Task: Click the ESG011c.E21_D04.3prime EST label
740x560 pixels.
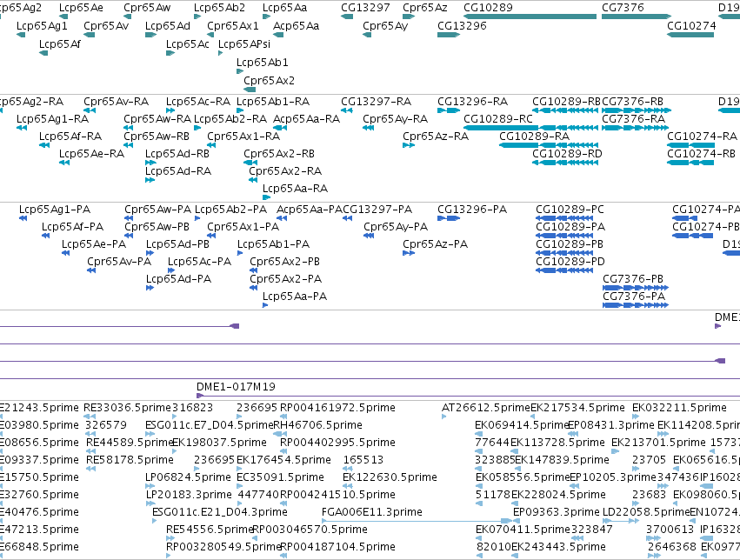Action: point(220,512)
